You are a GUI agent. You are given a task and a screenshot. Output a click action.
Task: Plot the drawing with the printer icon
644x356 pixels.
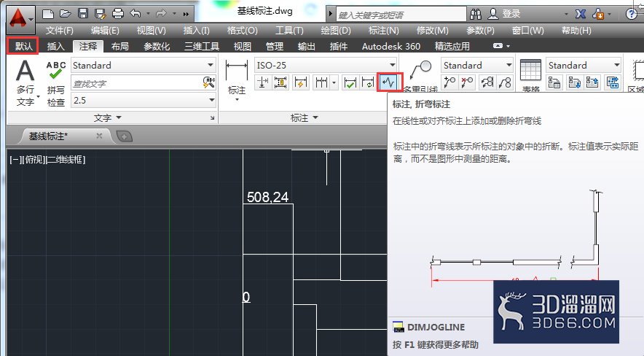118,14
